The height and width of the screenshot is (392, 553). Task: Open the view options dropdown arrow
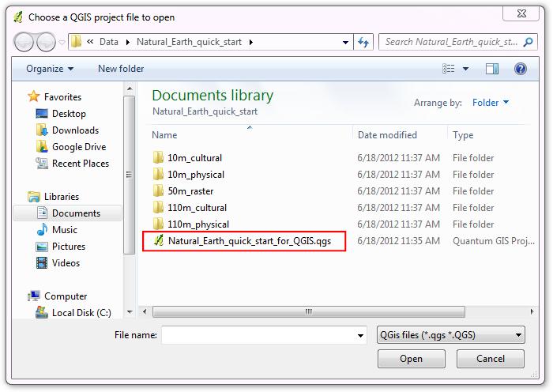tap(465, 69)
